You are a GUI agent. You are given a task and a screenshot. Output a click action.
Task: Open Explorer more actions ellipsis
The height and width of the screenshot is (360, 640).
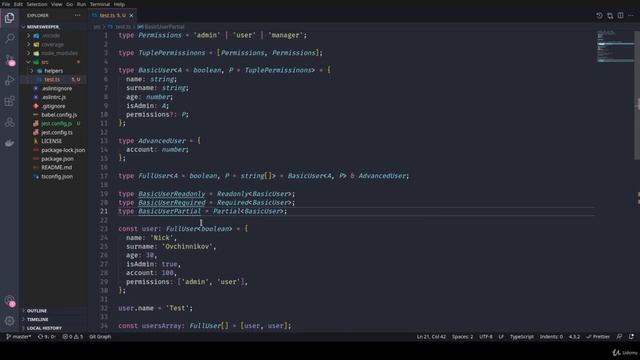(x=78, y=16)
